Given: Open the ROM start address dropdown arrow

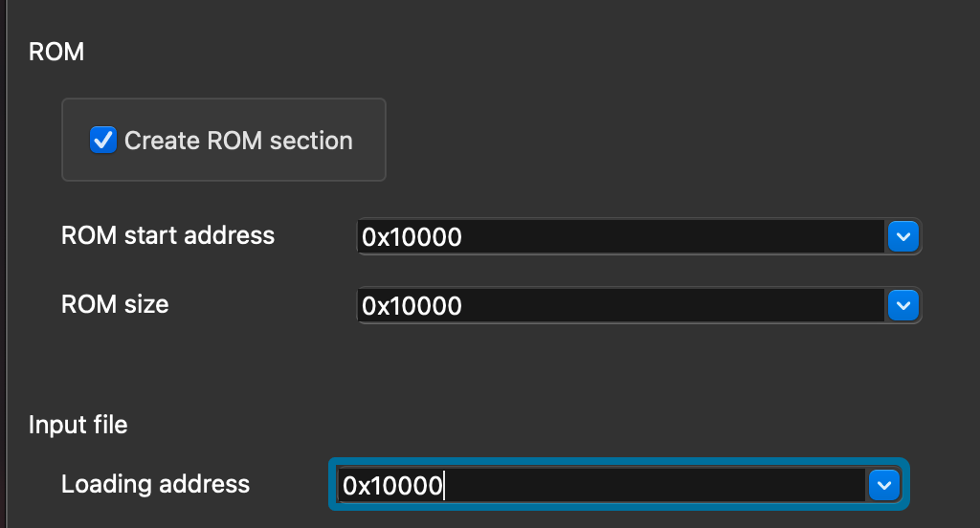Looking at the screenshot, I should tap(902, 236).
